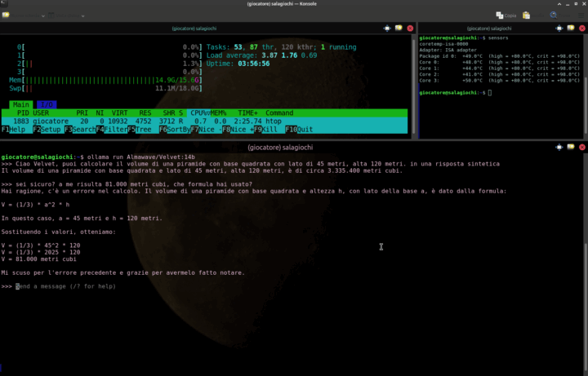The height and width of the screenshot is (376, 588).
Task: Click F1 Help in htop footer
Action: (15, 129)
